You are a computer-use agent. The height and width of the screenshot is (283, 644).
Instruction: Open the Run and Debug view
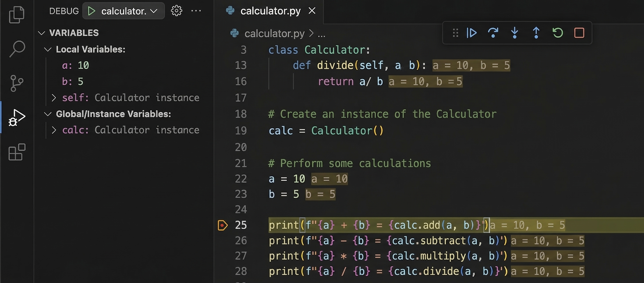17,117
